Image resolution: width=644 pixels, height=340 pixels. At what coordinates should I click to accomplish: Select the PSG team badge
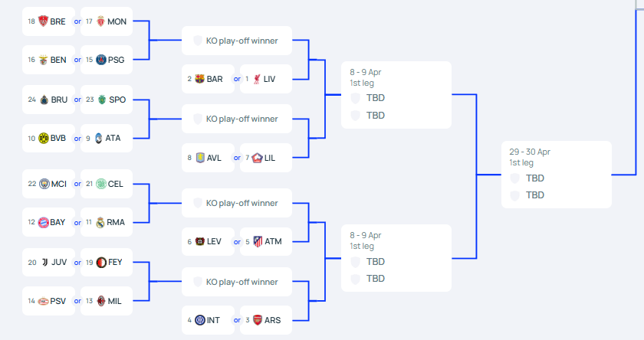point(101,60)
